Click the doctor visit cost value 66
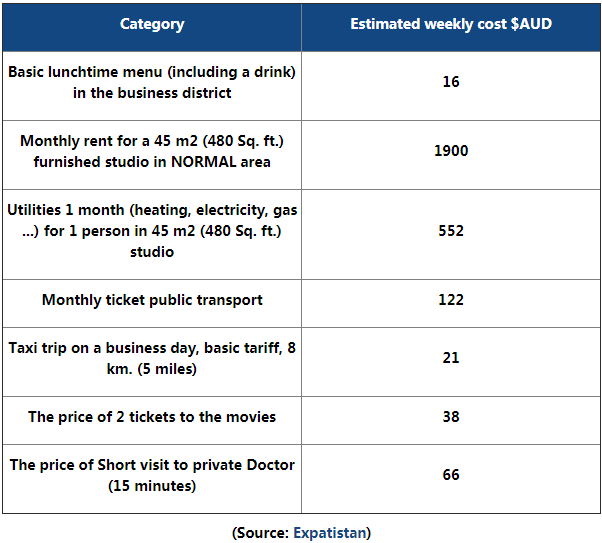Image resolution: width=602 pixels, height=543 pixels. [x=451, y=475]
